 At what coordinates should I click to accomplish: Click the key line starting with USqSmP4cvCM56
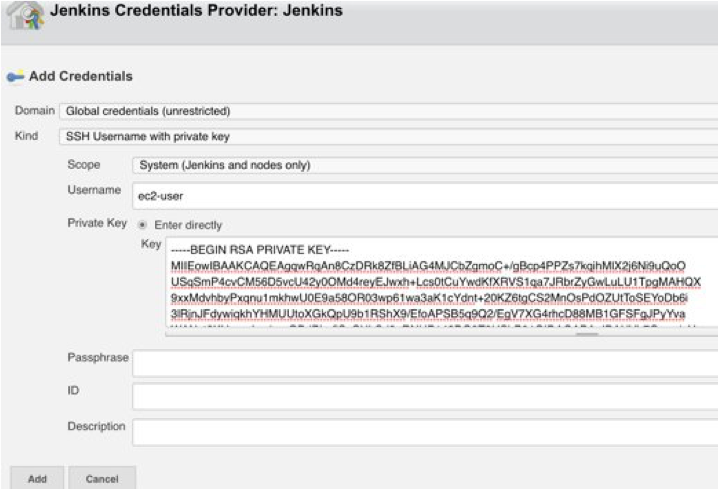tap(435, 282)
